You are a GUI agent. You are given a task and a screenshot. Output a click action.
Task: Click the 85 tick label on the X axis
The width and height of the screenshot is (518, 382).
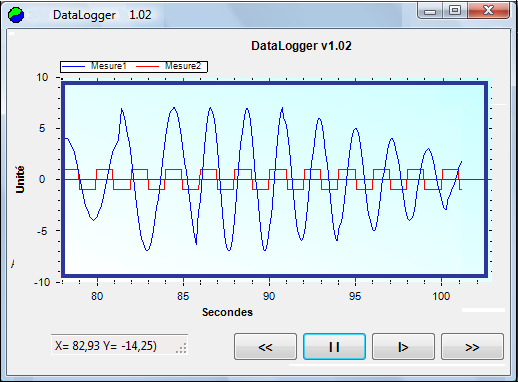click(183, 296)
